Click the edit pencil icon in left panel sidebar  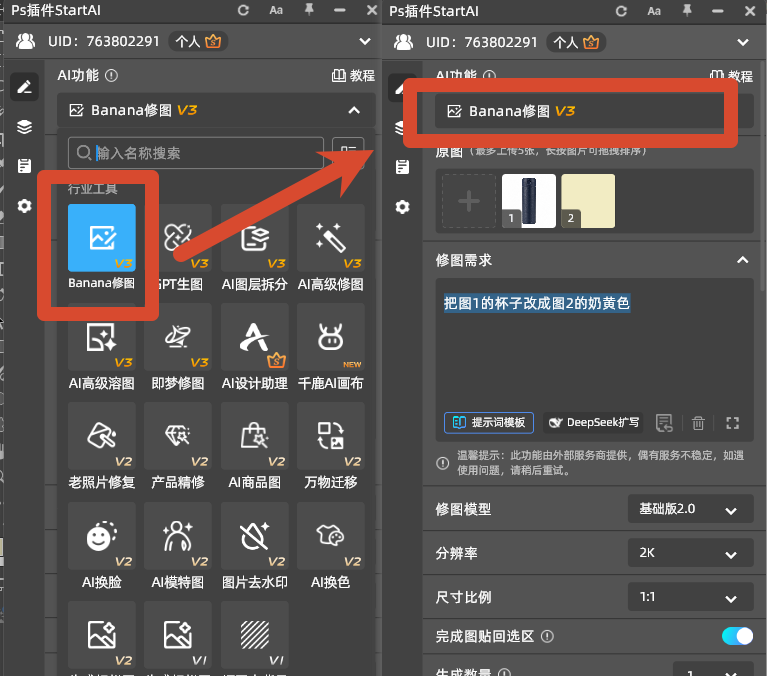coord(24,87)
